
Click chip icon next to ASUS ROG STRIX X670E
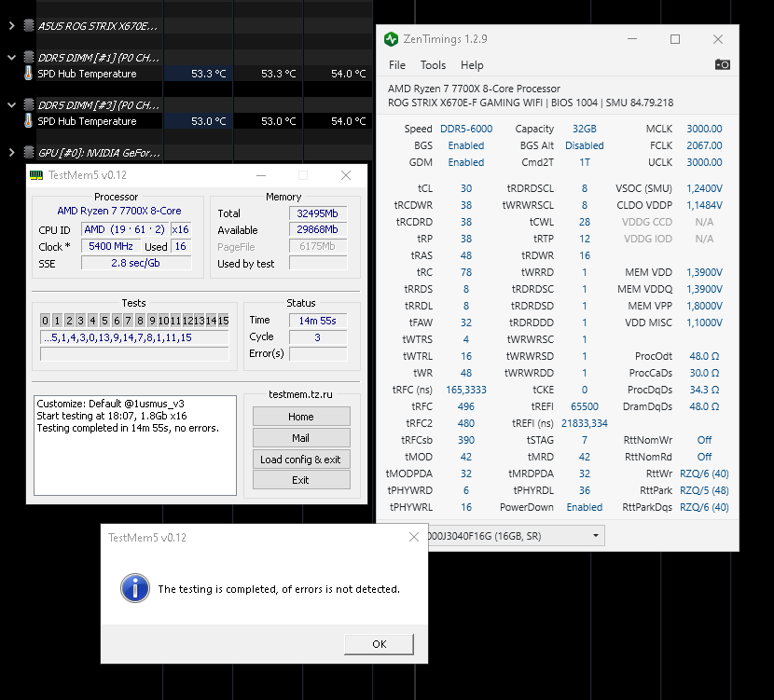click(x=29, y=25)
